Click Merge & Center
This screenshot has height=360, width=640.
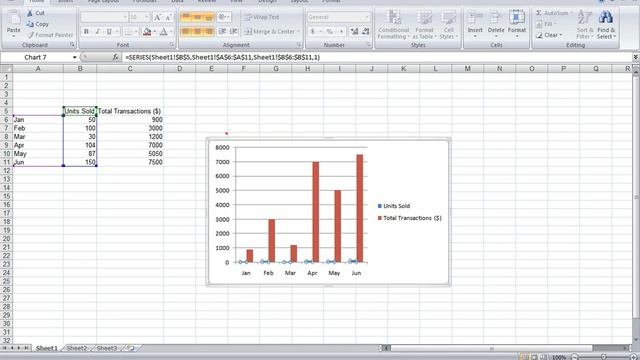[x=272, y=31]
